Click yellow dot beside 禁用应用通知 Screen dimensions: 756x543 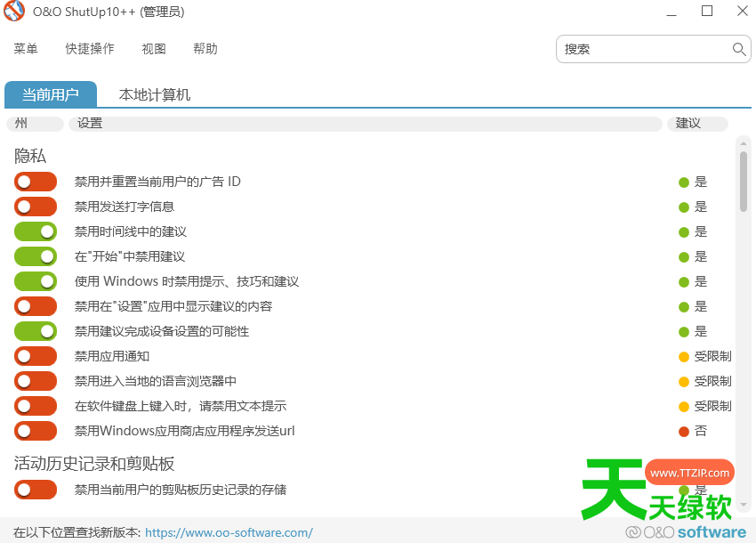[x=683, y=357]
